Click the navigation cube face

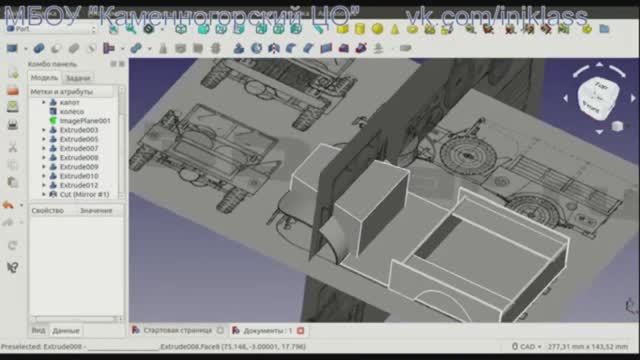[x=598, y=98]
